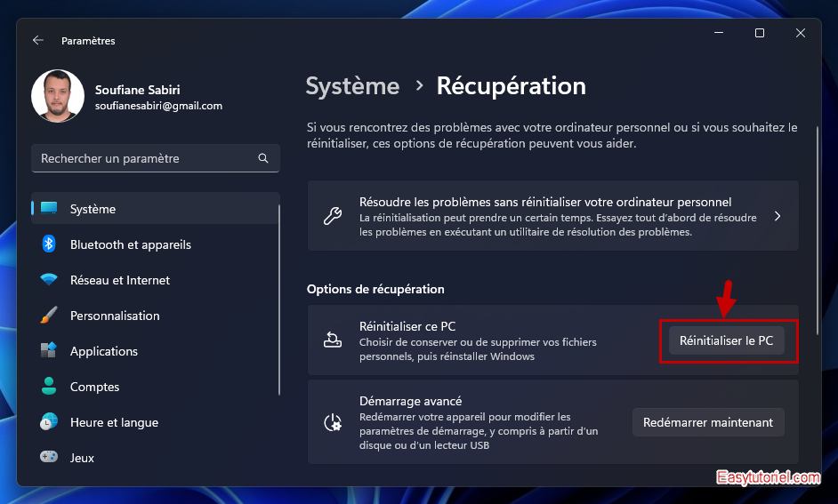Screen dimensions: 838x504
Task: Click the paintbrush Personnalisation icon
Action: tap(49, 315)
